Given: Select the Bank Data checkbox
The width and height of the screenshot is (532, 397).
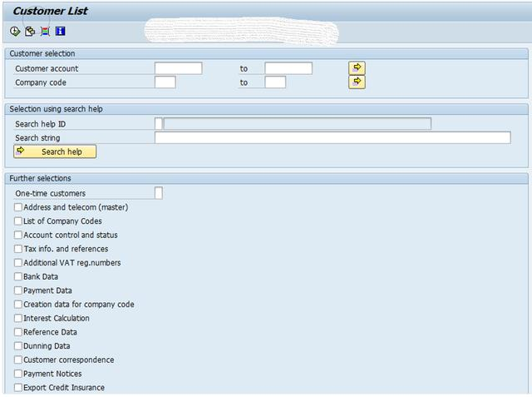Looking at the screenshot, I should pos(18,276).
